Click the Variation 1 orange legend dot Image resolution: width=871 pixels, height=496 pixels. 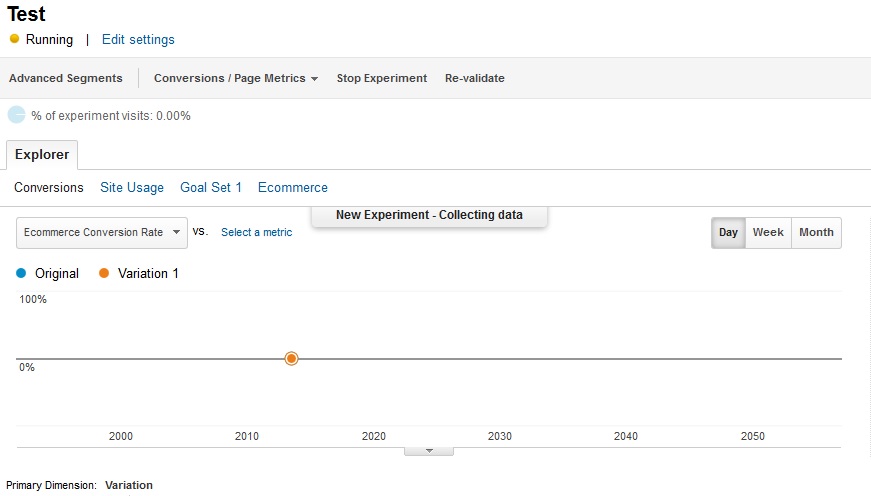point(104,273)
